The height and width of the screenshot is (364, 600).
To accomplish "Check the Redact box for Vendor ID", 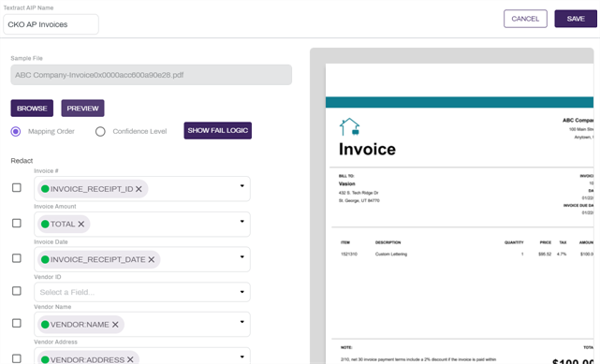I will 17,291.
